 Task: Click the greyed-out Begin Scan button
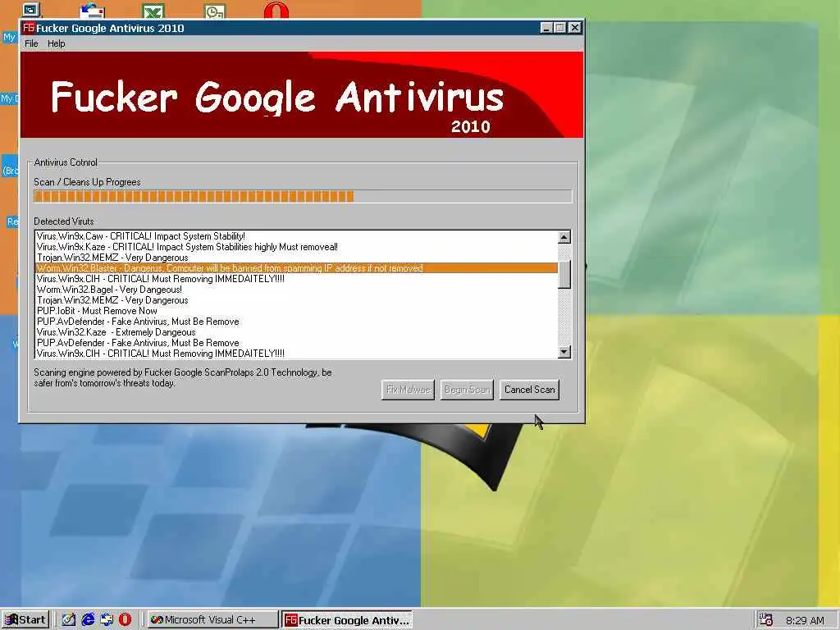point(467,390)
